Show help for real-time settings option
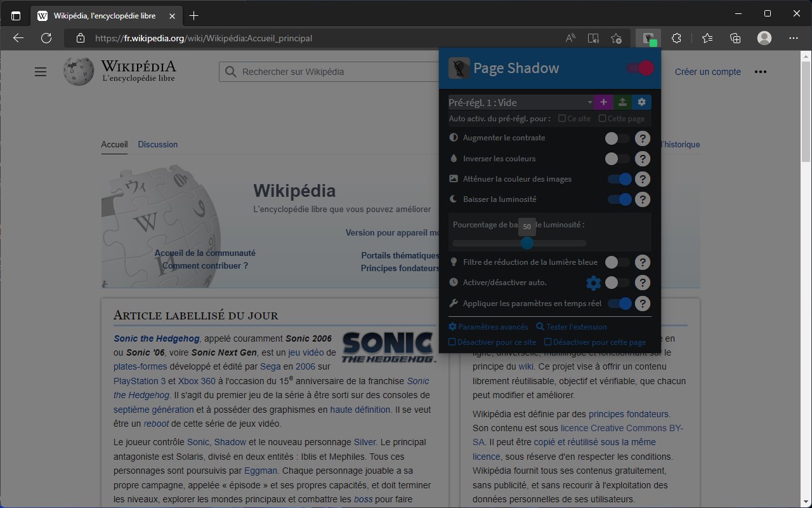Viewport: 812px width, 508px height. pyautogui.click(x=643, y=304)
